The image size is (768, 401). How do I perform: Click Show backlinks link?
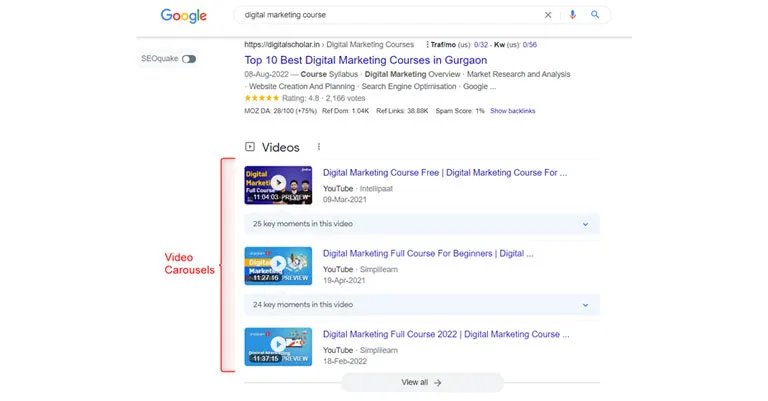[512, 111]
